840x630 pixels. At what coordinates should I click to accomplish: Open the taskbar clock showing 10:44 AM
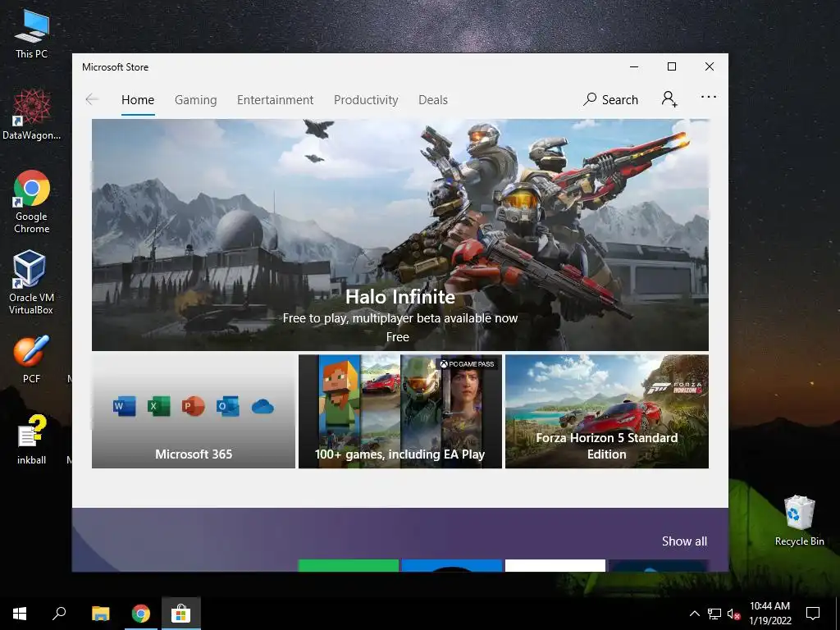coord(769,614)
